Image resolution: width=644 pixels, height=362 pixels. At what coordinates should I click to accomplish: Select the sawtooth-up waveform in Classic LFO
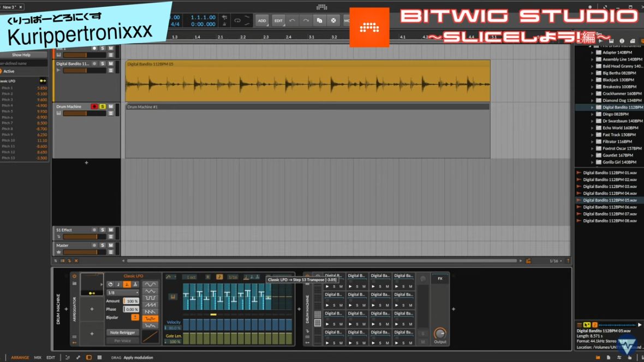click(x=150, y=305)
